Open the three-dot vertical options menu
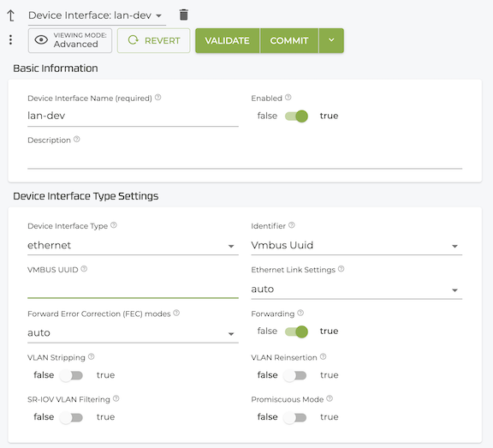Image resolution: width=493 pixels, height=448 pixels. point(10,40)
